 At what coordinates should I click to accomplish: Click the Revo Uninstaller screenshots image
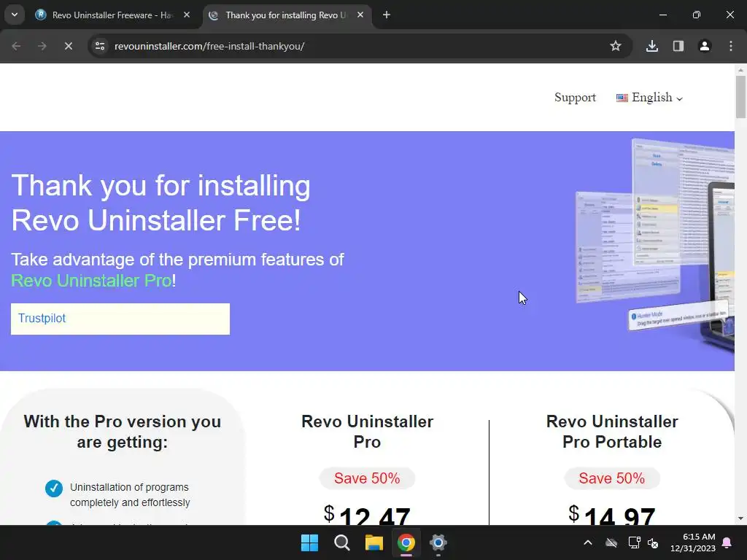click(x=655, y=245)
